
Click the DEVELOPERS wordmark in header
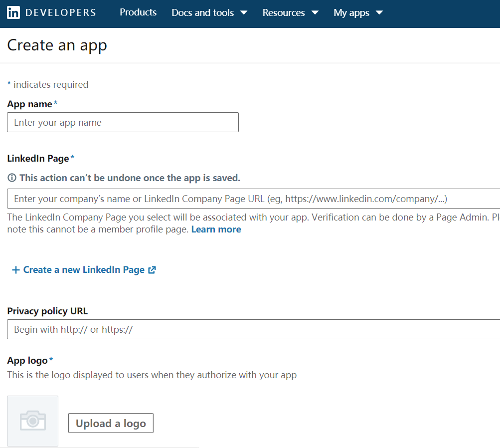(60, 13)
